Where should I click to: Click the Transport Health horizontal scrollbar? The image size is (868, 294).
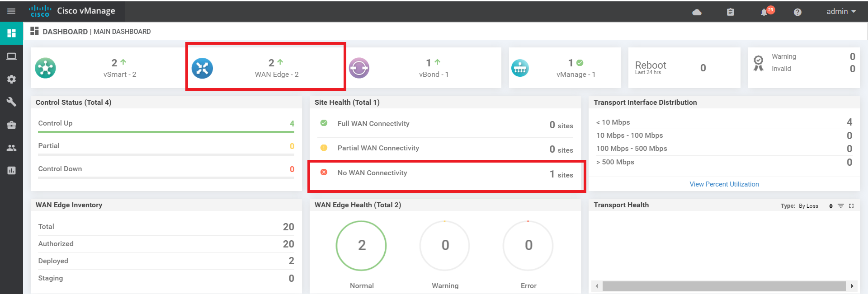tap(723, 286)
